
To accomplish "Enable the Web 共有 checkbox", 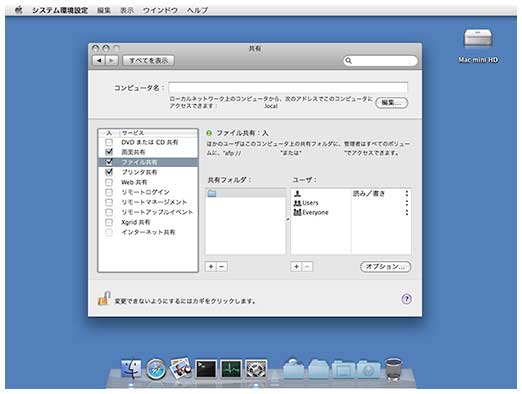I will pyautogui.click(x=109, y=182).
